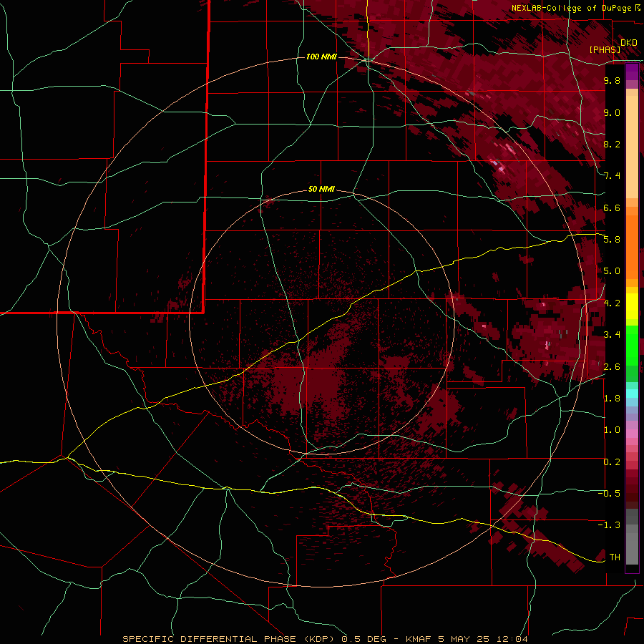Click the 7.4 scale value
Image resolution: width=644 pixels, height=644 pixels.
pyautogui.click(x=612, y=176)
